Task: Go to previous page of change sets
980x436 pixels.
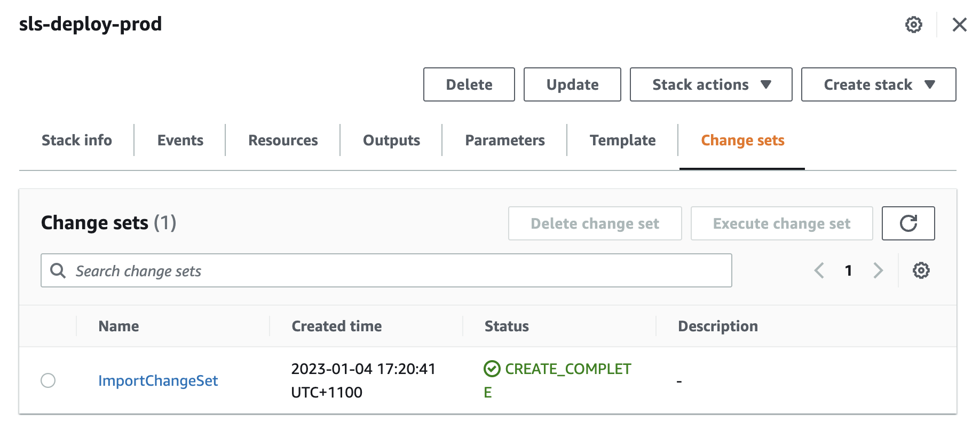Action: 819,270
